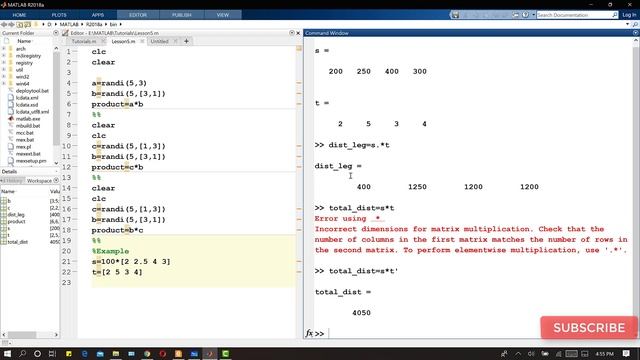Open the APPS ribbon tab
This screenshot has height=360, width=640.
point(98,15)
